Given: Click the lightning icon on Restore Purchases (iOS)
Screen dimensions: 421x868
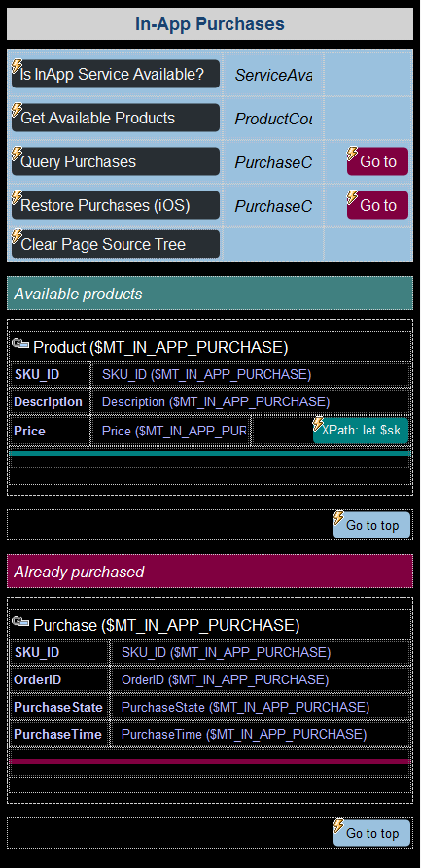Looking at the screenshot, I should 17,197.
